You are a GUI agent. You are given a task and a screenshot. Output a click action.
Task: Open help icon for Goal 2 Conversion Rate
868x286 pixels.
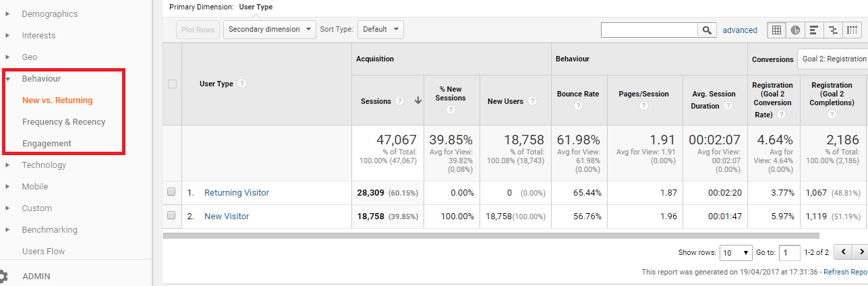coord(781,115)
